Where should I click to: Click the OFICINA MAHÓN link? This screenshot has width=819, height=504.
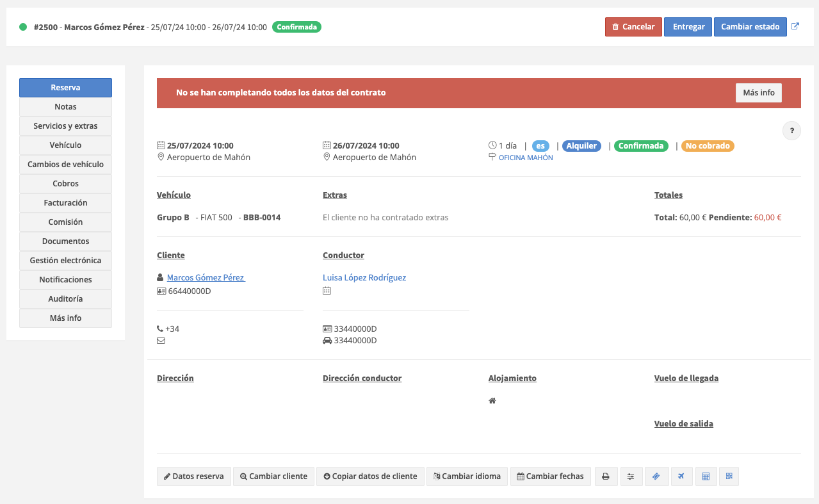pyautogui.click(x=526, y=158)
